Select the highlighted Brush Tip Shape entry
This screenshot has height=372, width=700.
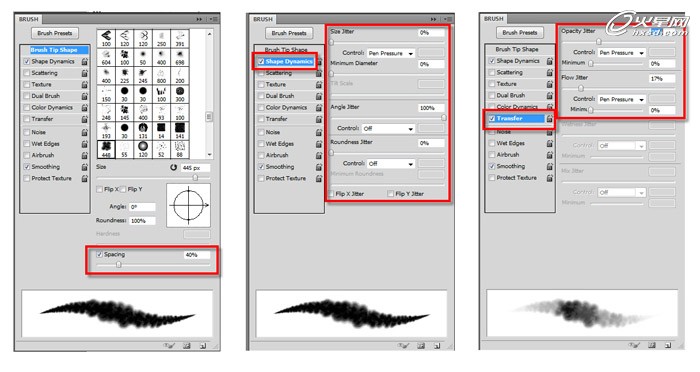(54, 50)
